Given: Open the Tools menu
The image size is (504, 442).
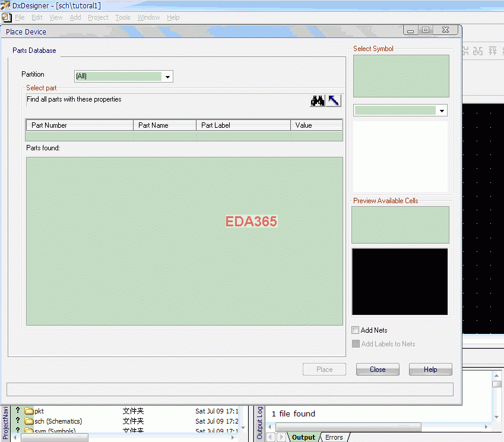Looking at the screenshot, I should tap(123, 17).
